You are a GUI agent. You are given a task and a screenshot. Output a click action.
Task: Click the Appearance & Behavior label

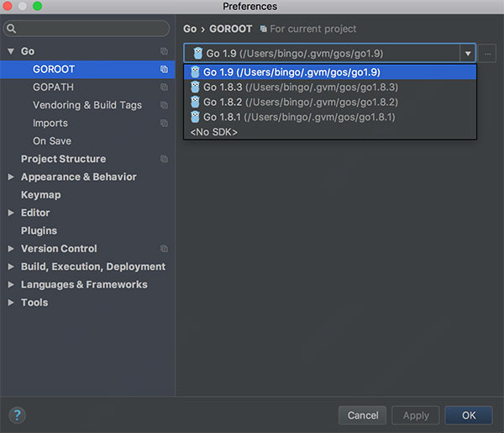coord(79,177)
